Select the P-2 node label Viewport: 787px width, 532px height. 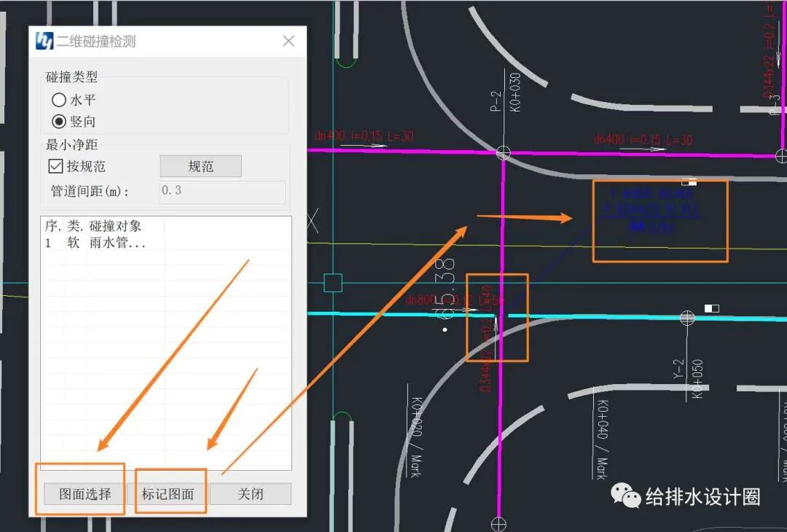[x=496, y=101]
